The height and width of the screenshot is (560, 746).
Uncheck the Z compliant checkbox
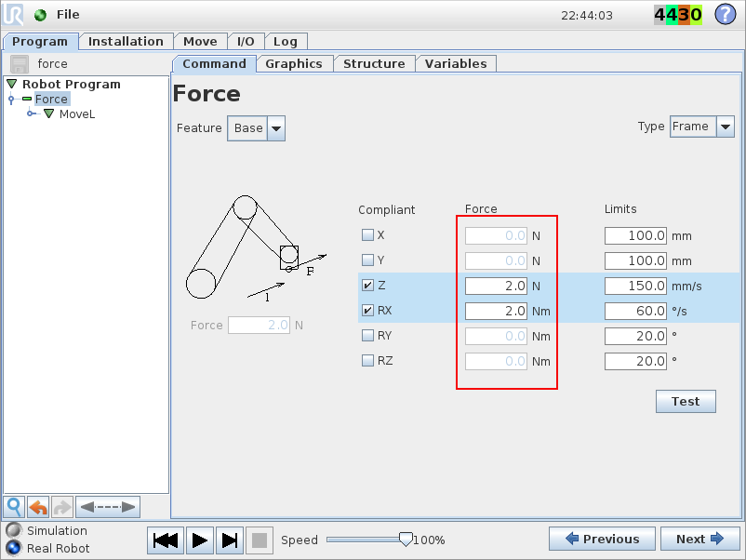point(367,285)
